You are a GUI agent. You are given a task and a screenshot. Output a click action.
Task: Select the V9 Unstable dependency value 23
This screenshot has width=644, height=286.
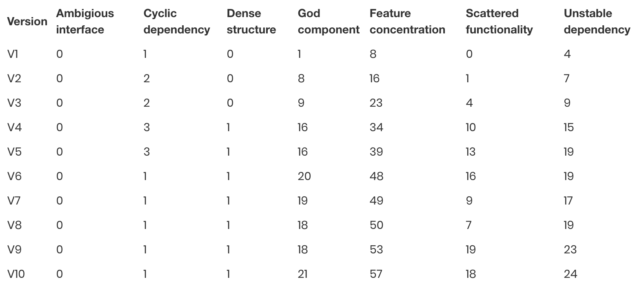click(570, 250)
